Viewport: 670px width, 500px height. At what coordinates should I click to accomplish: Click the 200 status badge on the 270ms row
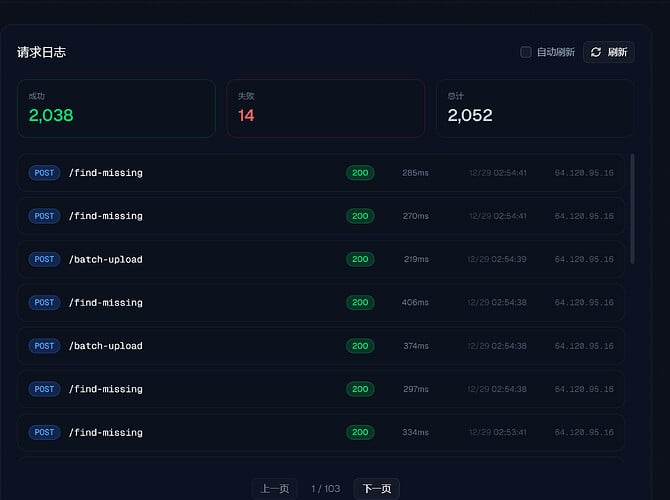(x=360, y=216)
